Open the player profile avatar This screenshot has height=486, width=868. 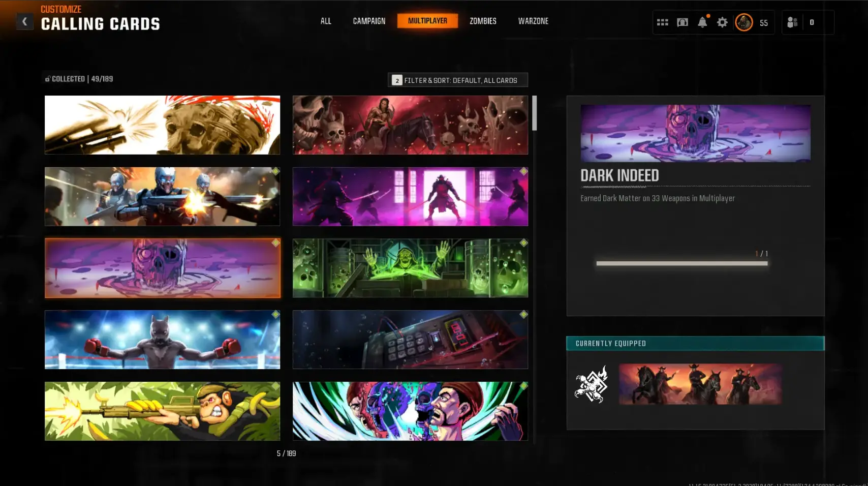pos(744,22)
